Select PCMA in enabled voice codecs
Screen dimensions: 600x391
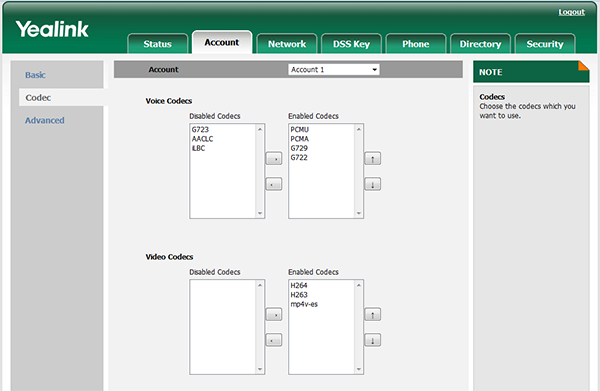321,138
